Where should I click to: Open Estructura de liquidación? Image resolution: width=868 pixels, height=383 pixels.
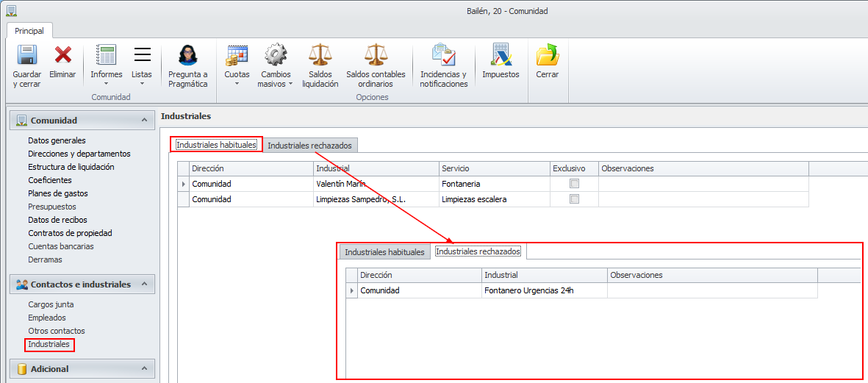[x=71, y=167]
